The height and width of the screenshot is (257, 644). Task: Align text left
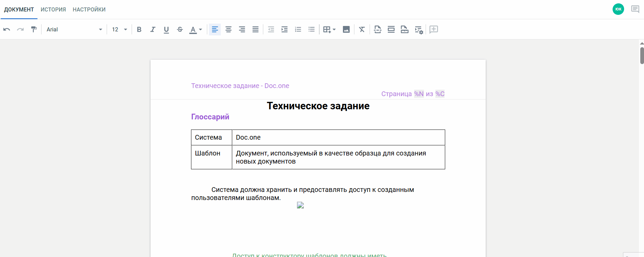click(x=215, y=29)
